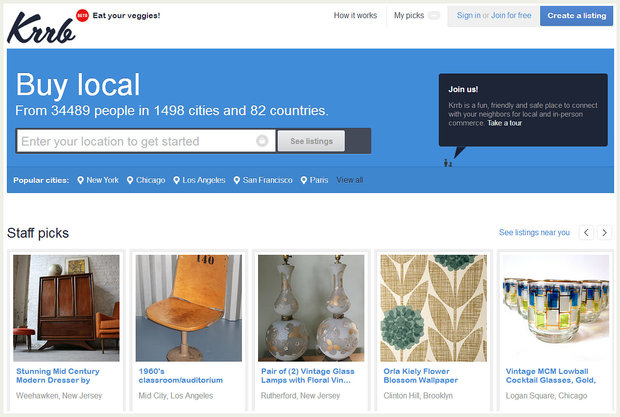The image size is (620, 417).
Task: Click the Los Angeles map pin icon
Action: pos(177,181)
